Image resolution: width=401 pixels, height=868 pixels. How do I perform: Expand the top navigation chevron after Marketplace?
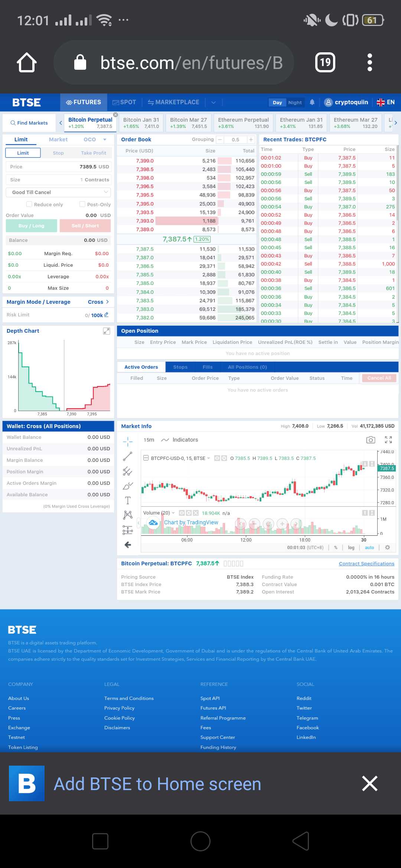point(213,102)
